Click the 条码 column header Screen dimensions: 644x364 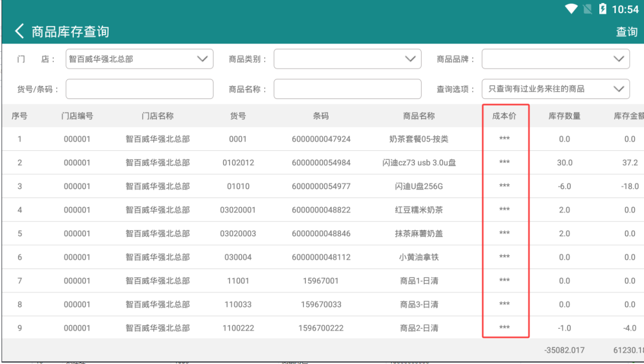[x=321, y=116]
